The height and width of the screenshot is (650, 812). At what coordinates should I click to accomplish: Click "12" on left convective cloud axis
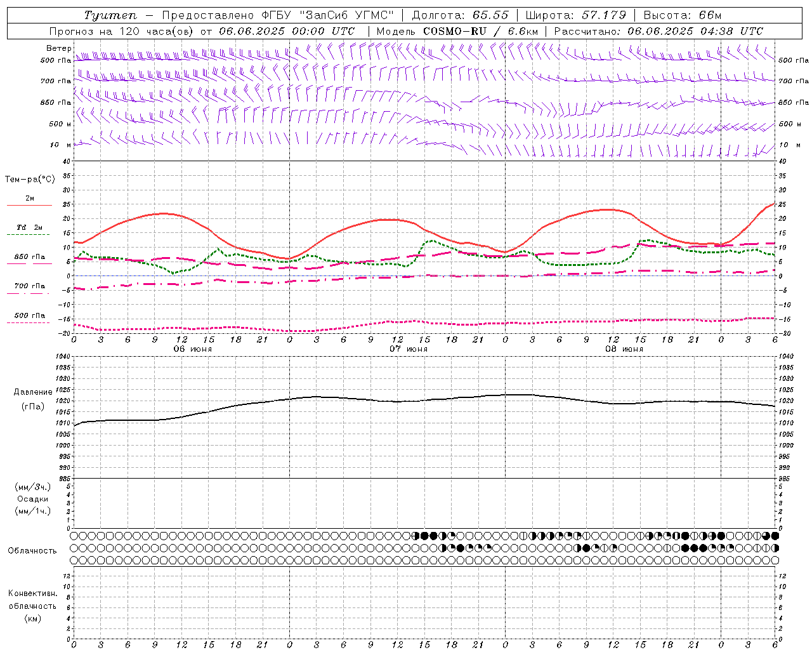coord(67,576)
